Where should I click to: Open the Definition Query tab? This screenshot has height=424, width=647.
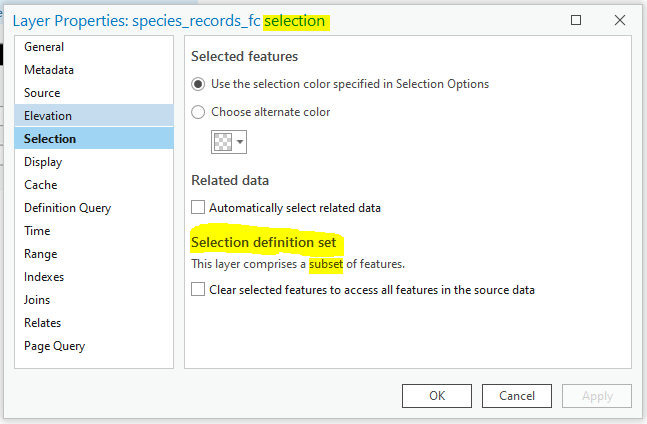68,208
